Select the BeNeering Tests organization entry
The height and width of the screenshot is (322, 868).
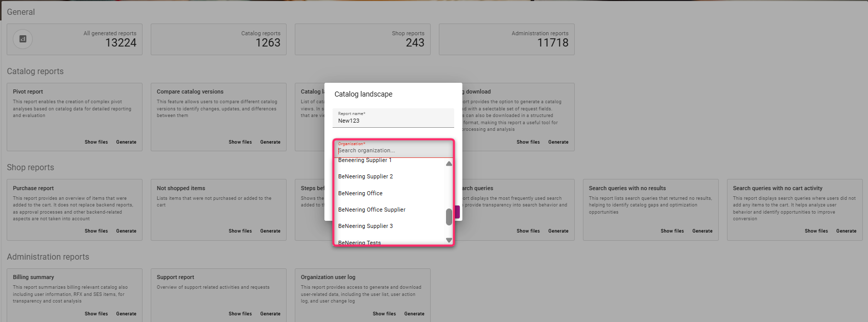click(x=359, y=242)
